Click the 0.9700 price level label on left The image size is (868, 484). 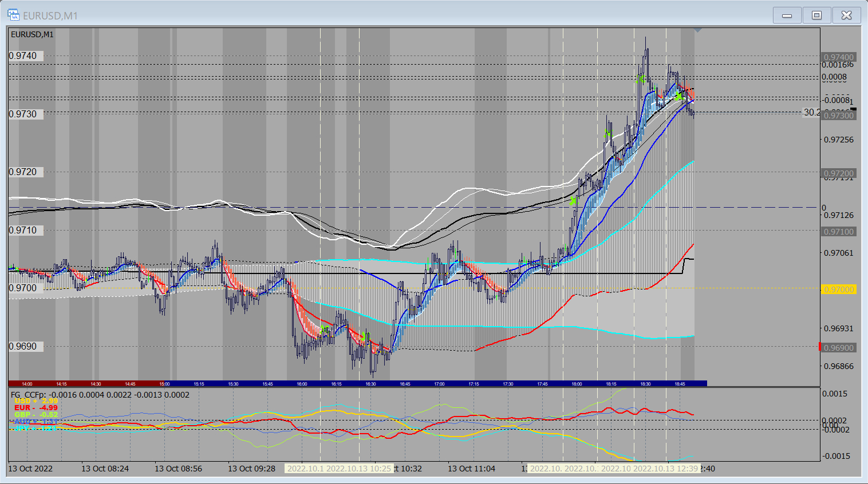pyautogui.click(x=23, y=288)
